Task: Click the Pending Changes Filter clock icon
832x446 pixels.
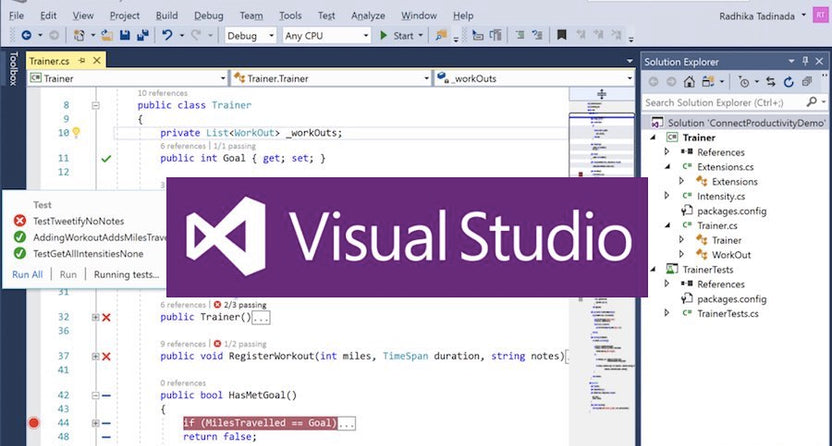Action: point(744,82)
